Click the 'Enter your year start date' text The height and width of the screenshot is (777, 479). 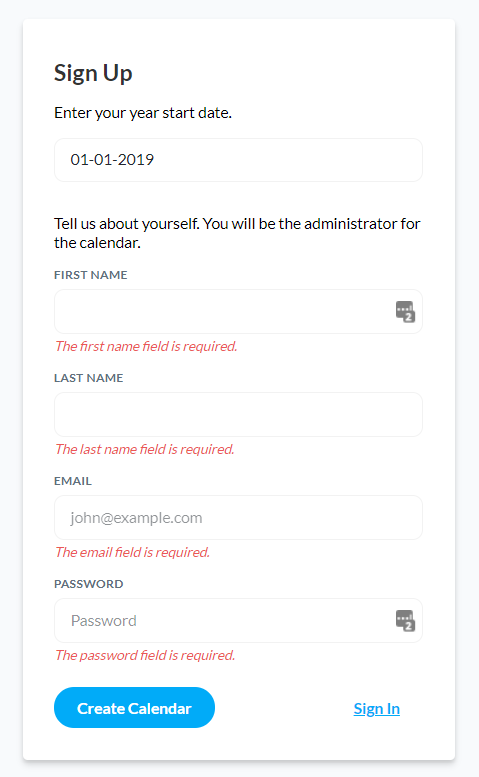(143, 113)
